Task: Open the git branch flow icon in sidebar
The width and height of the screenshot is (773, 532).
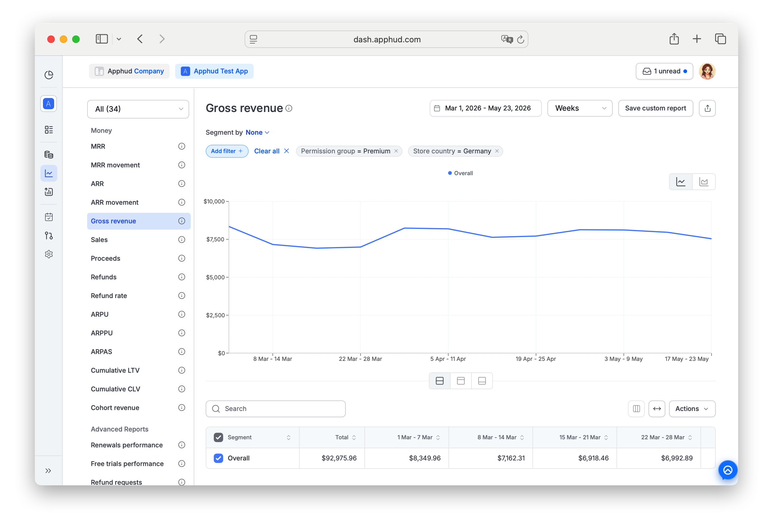Action: (49, 236)
